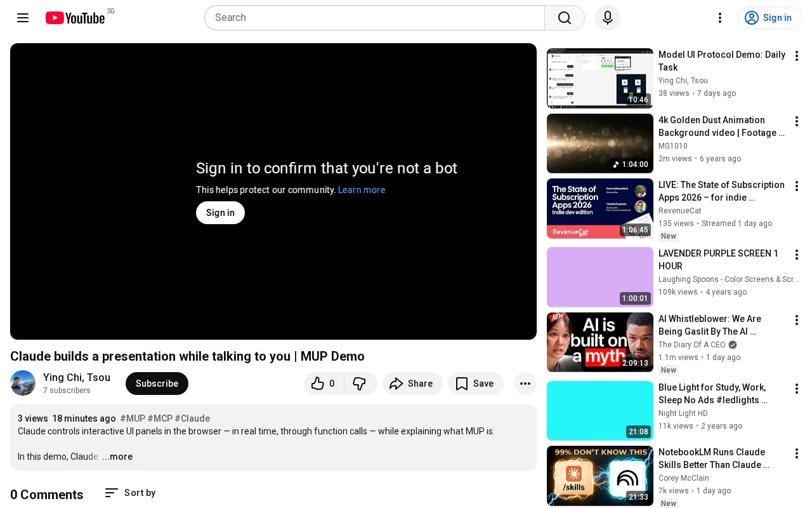Open LAVENDER PURPLE SCREEN thumbnail
812x508 pixels.
[x=600, y=277]
